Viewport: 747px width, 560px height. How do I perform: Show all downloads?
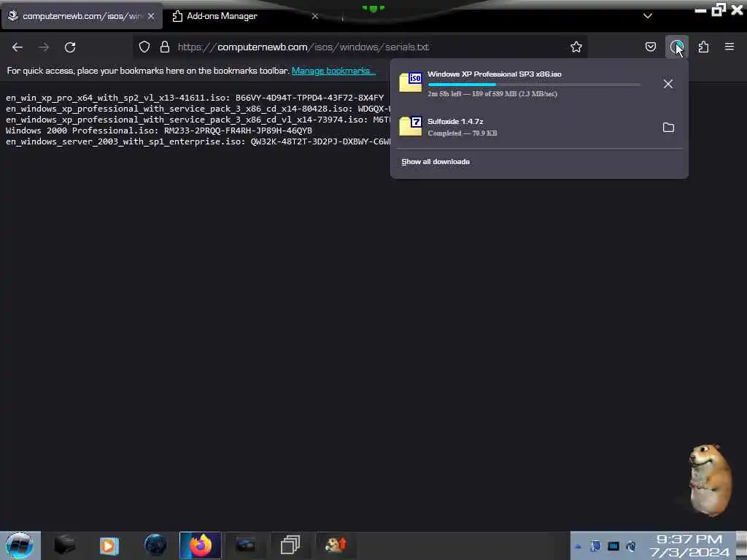436,162
